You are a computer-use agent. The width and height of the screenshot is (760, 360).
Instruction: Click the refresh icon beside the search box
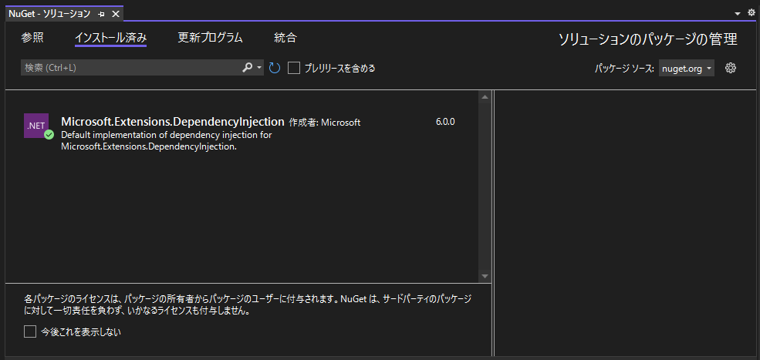275,68
